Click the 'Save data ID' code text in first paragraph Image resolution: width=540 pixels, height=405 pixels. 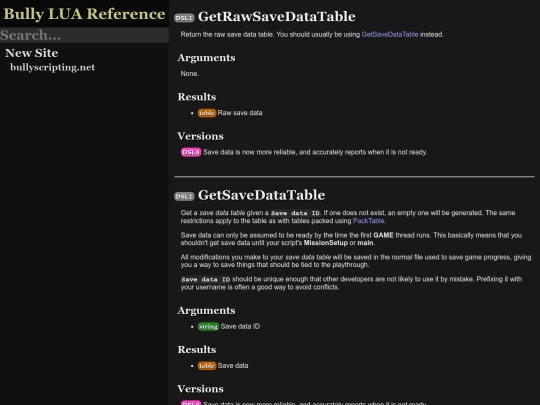[295, 213]
